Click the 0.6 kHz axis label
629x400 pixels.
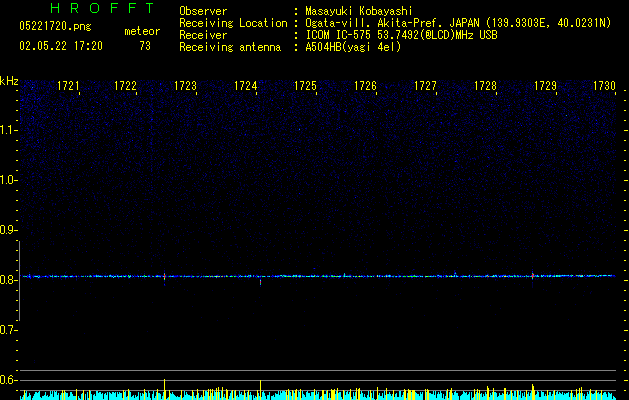8,380
